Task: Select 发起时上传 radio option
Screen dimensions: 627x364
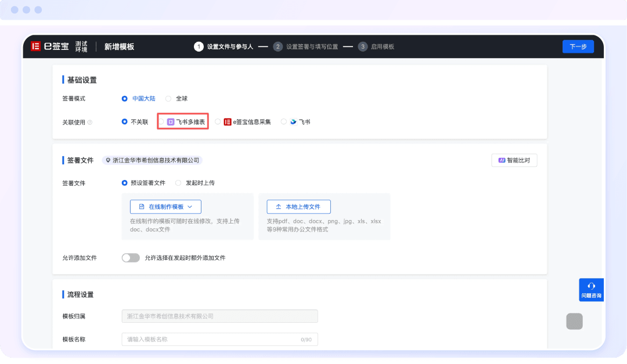Action: point(178,183)
